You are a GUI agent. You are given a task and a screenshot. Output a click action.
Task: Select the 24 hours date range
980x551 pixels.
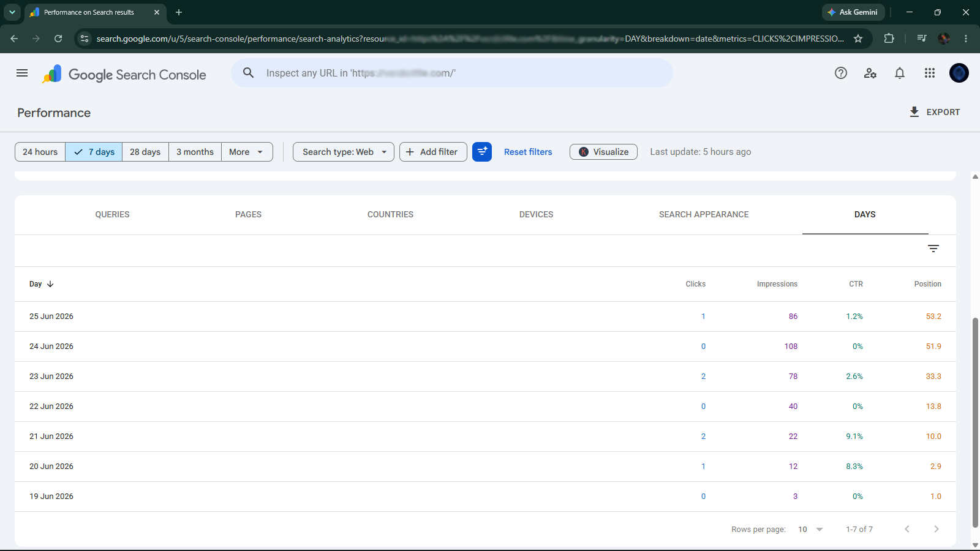coord(40,152)
